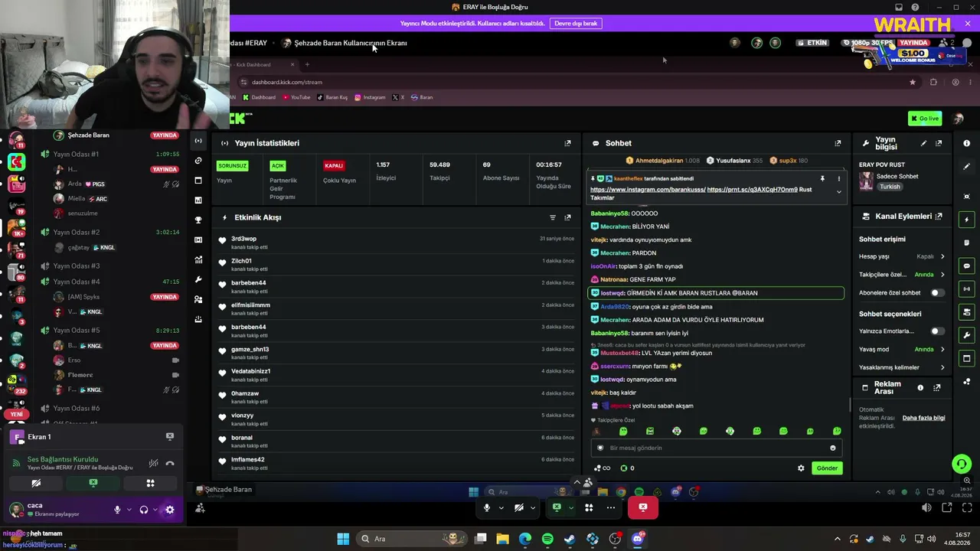Pop out the Sohbet chat panel

838,143
